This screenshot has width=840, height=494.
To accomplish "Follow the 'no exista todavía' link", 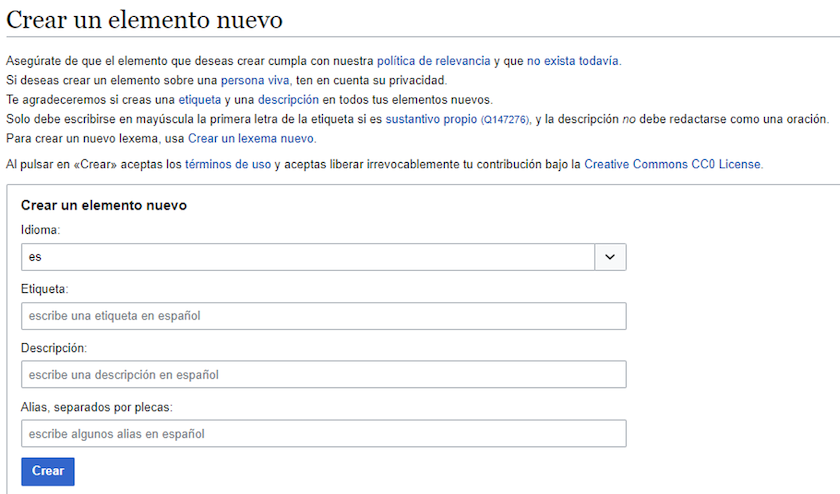I will tap(573, 61).
